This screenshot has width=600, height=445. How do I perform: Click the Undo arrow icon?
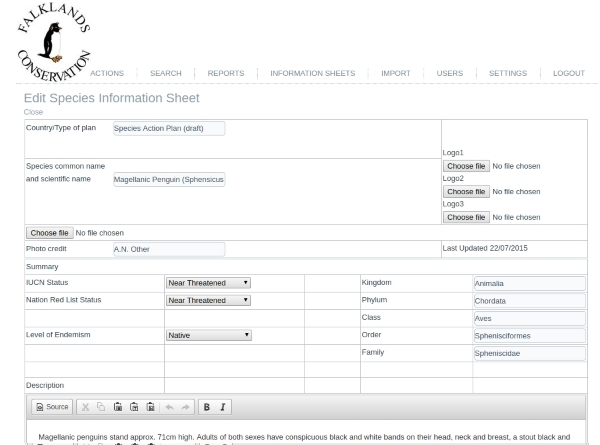pyautogui.click(x=170, y=407)
